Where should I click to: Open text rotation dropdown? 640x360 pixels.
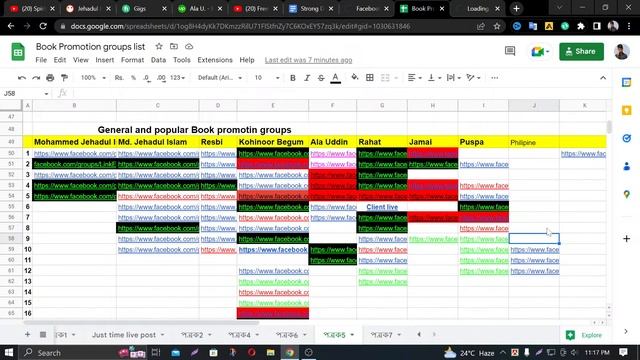pyautogui.click(x=473, y=78)
